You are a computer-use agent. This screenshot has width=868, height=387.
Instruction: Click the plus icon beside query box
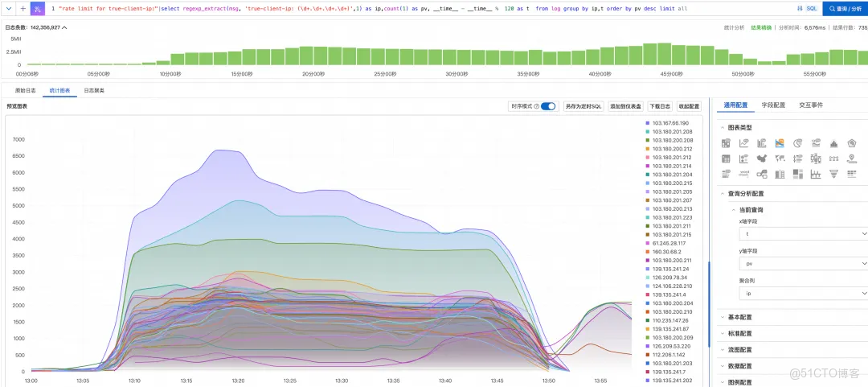[22, 8]
